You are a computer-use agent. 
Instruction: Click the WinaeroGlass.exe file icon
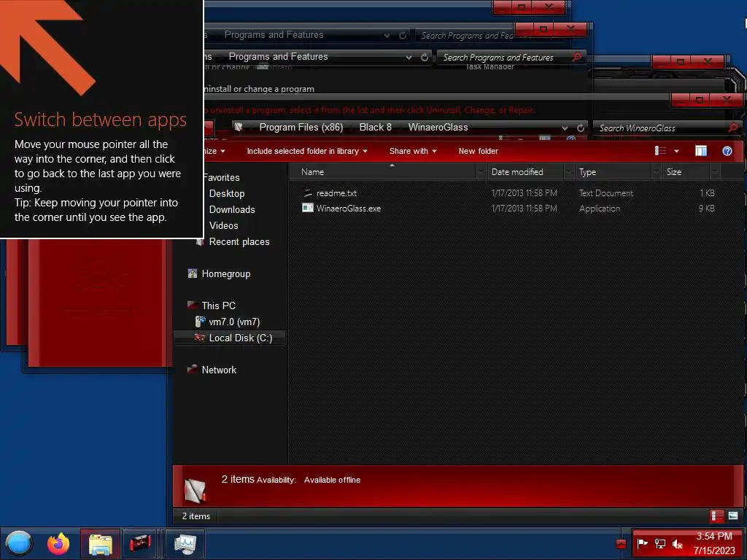[x=308, y=208]
